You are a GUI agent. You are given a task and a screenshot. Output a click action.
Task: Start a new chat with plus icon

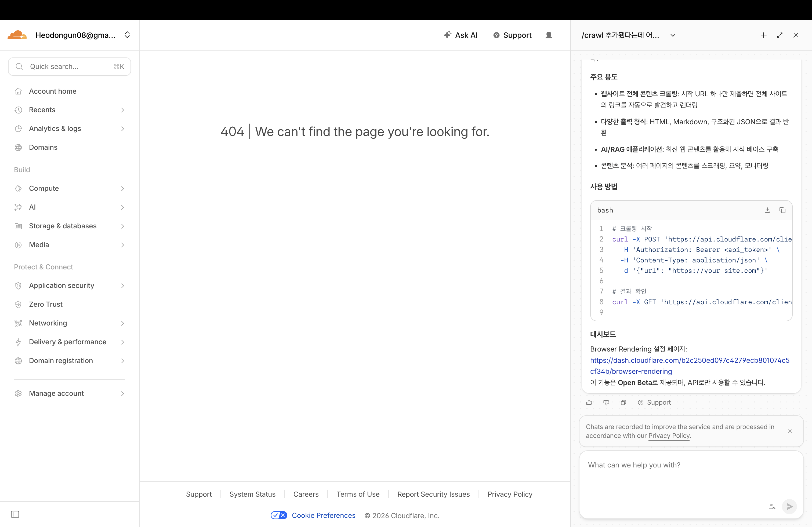pos(764,35)
